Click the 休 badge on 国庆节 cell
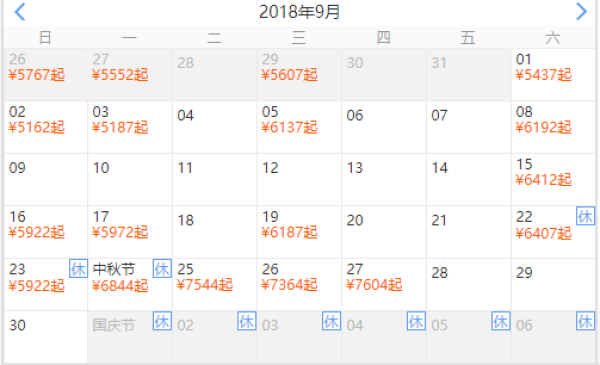Image resolution: width=600 pixels, height=365 pixels. (162, 321)
